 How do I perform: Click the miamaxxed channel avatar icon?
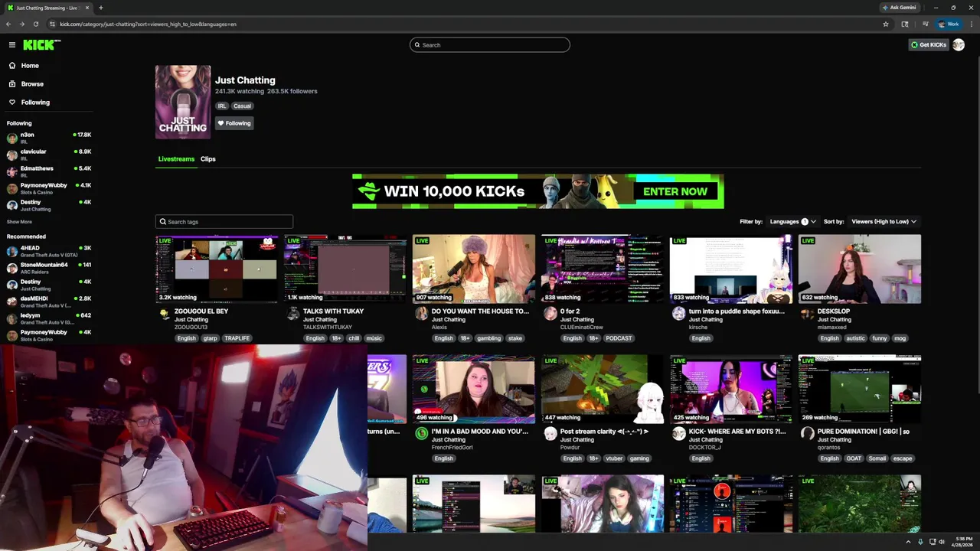tap(807, 314)
